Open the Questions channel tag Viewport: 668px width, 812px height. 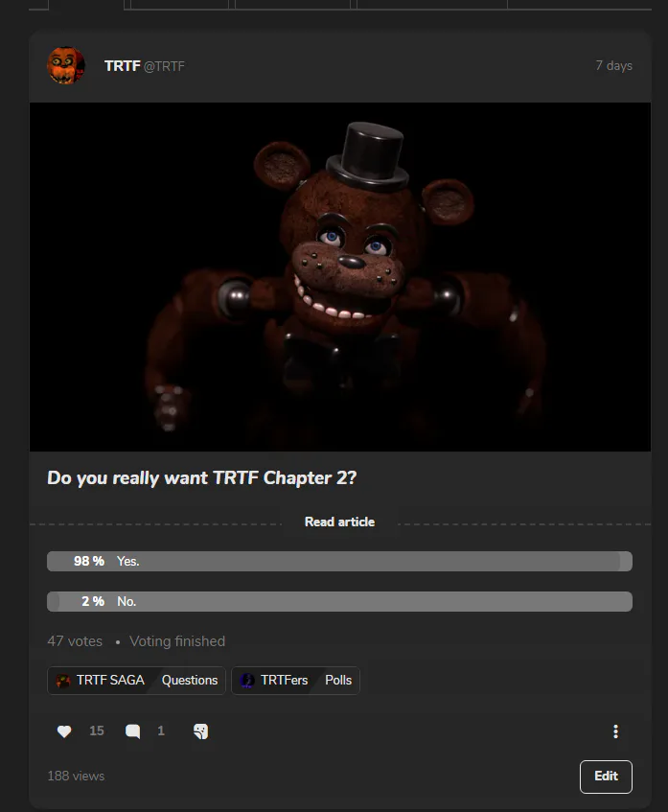[190, 681]
